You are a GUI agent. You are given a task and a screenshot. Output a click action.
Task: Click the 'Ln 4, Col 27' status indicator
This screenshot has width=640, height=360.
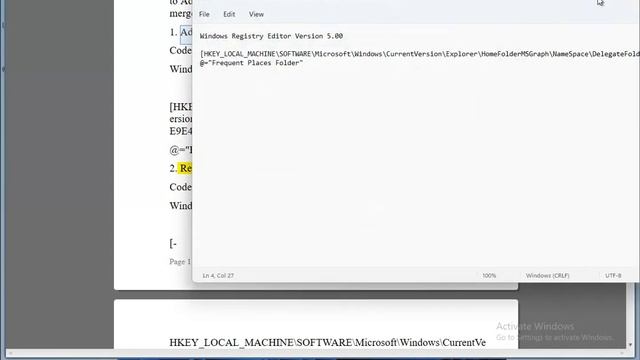(218, 276)
